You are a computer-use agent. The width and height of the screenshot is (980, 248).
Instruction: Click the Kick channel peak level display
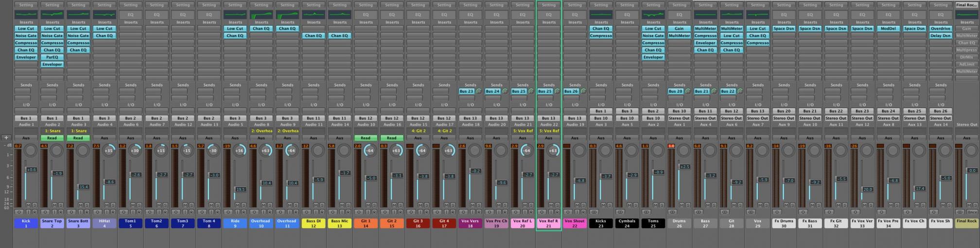point(18,146)
